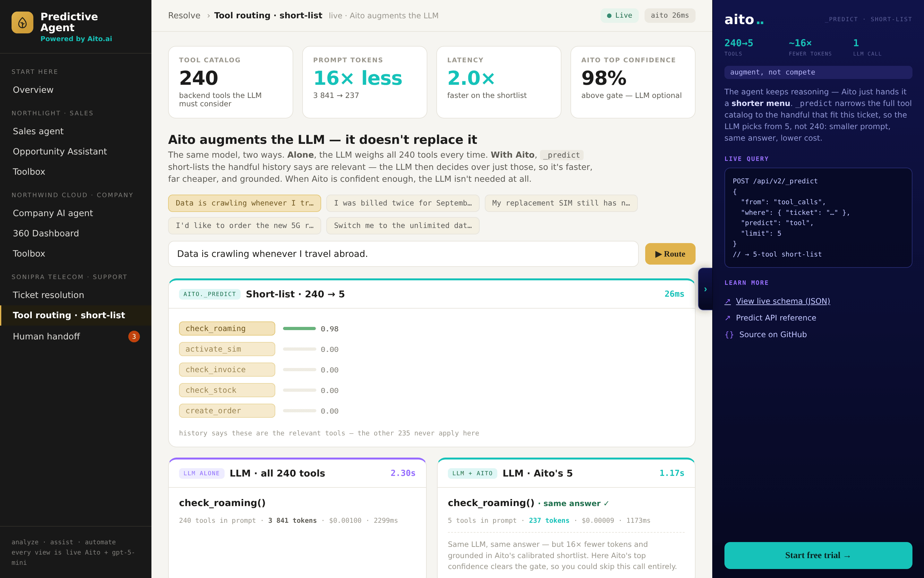Open Toolbox under Northlight Sales
The image size is (924, 578).
click(76, 172)
